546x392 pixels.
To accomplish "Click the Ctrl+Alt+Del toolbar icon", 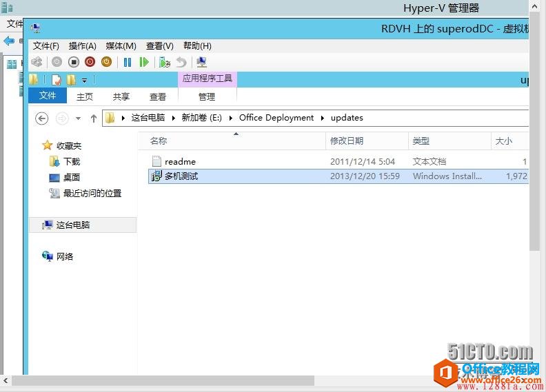I will [37, 62].
